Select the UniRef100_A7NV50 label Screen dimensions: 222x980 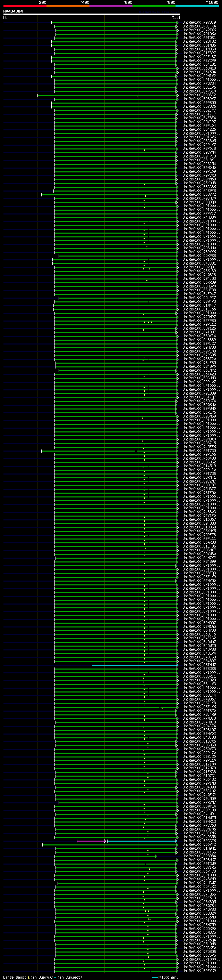(x=199, y=581)
